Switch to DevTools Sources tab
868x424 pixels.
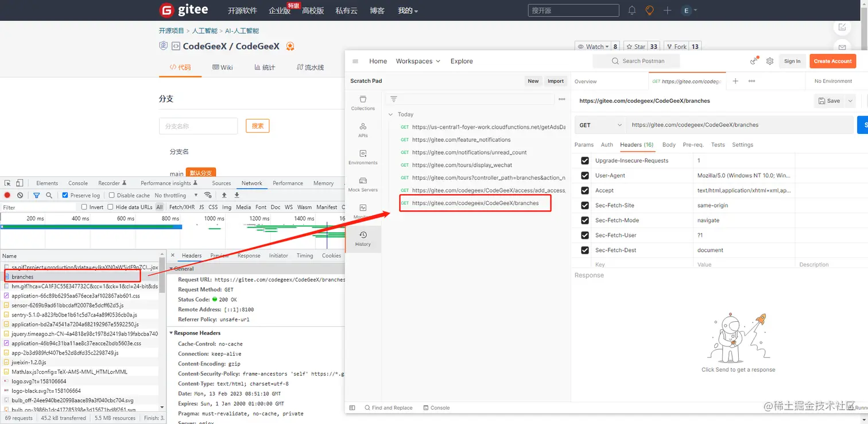(x=221, y=183)
